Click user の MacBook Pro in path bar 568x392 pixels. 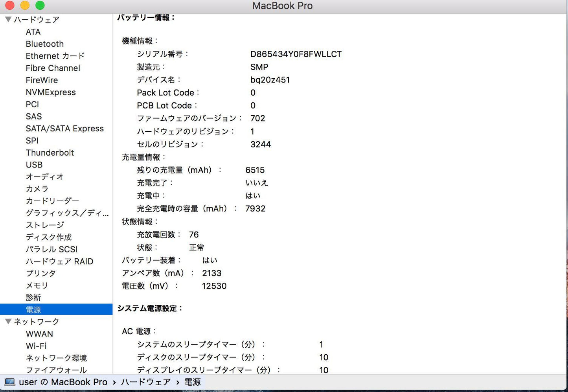click(x=63, y=382)
